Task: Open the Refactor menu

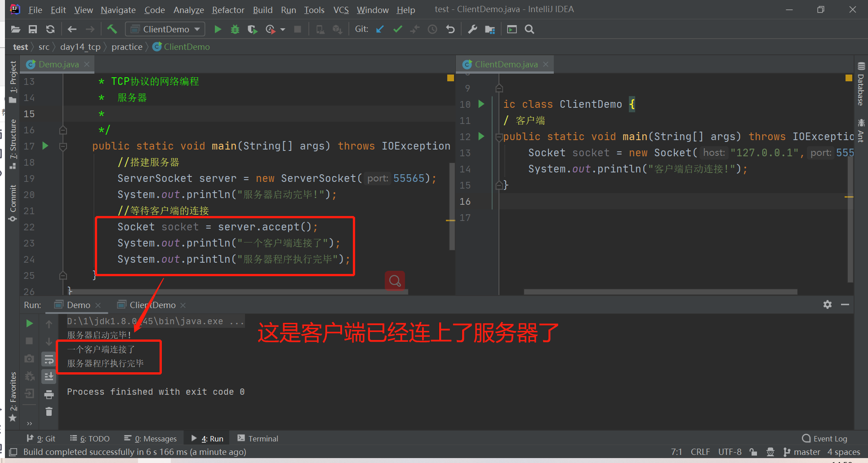Action: coord(228,9)
